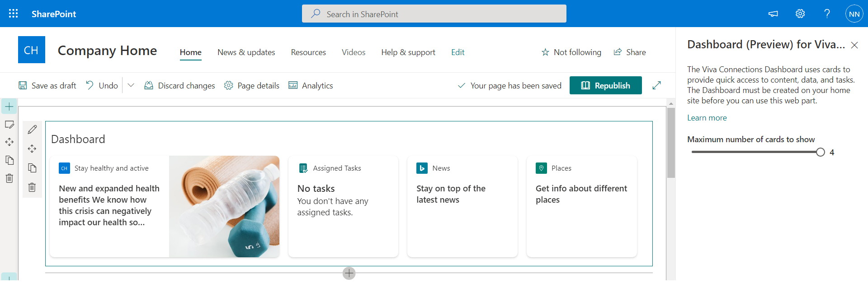Expand the Undo dropdown chevron
The height and width of the screenshot is (283, 868).
[x=131, y=85]
